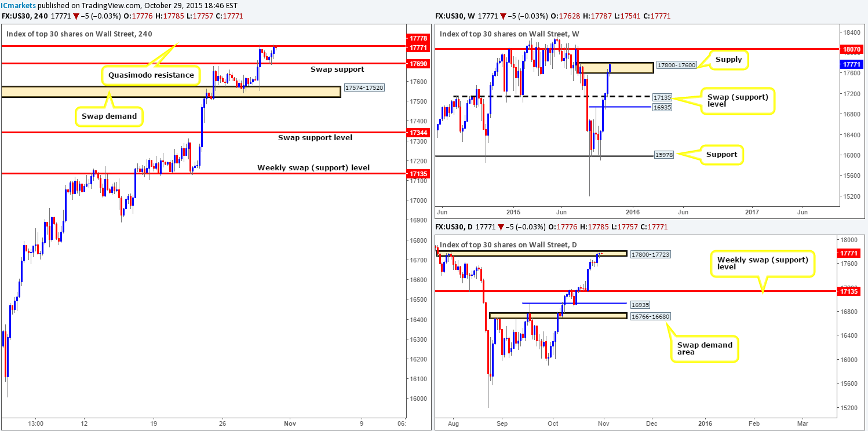868x431 pixels.
Task: Select the 240 chart title text
Action: 79,34
